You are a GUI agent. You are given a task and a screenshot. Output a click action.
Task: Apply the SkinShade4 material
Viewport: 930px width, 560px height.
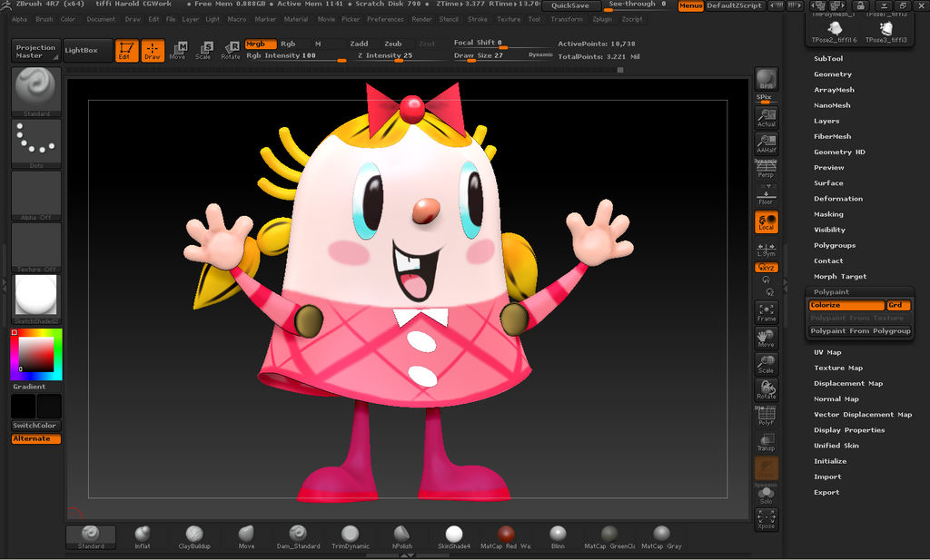[x=454, y=537]
